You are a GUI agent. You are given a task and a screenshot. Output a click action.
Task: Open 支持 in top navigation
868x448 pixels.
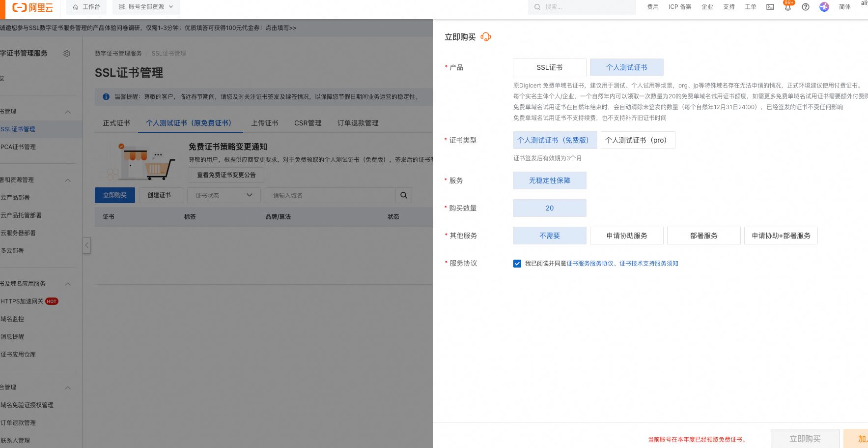point(729,7)
